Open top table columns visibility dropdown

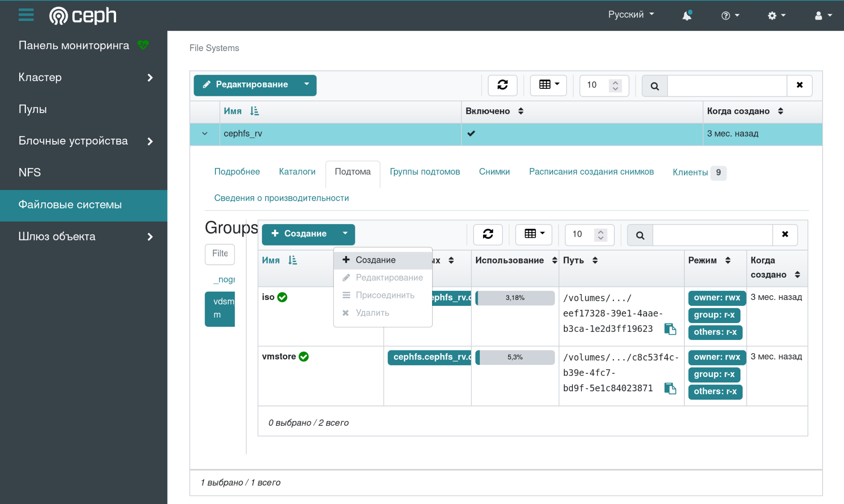pos(548,85)
